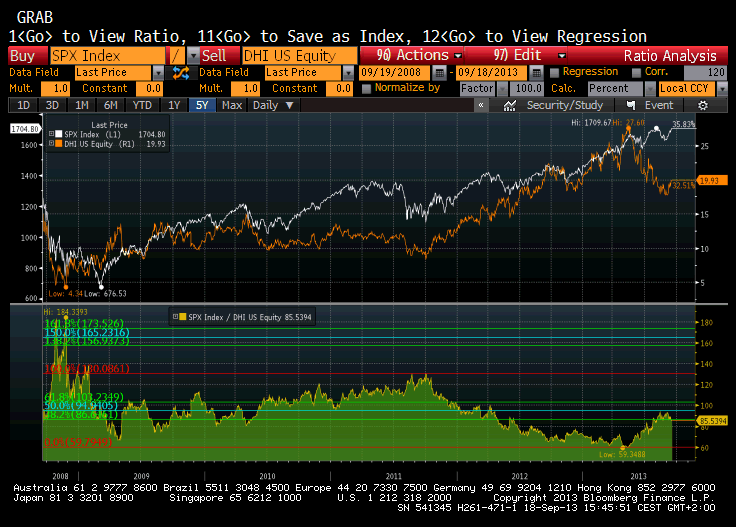This screenshot has height=527, width=736.
Task: Click the 19.93 DHI last price tag
Action: tap(713, 181)
